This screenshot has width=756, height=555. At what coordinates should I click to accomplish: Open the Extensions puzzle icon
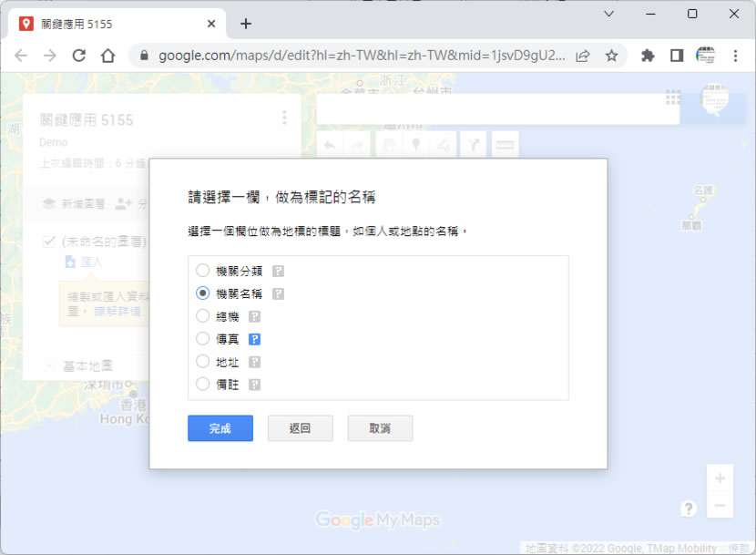point(648,56)
